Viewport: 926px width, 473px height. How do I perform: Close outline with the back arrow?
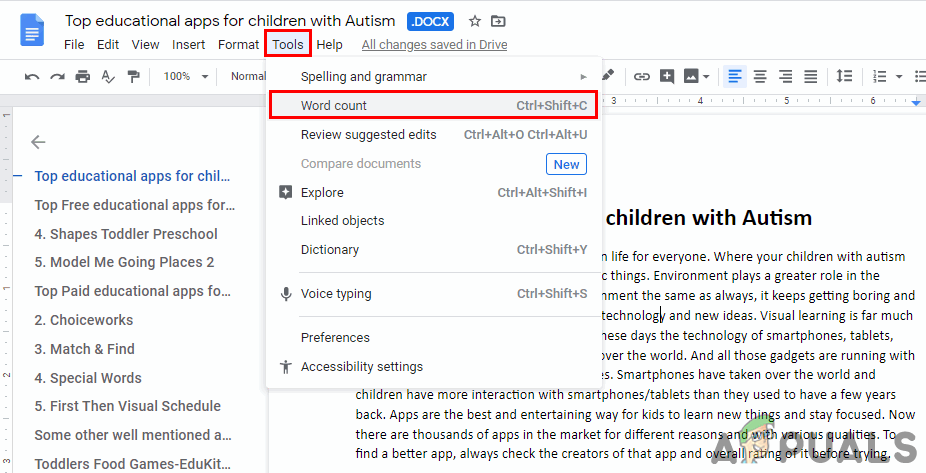(38, 142)
